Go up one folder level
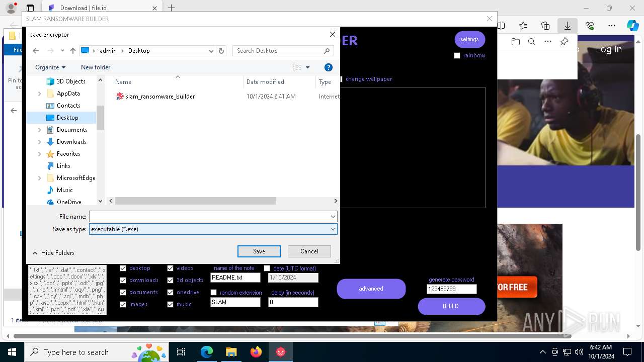The width and height of the screenshot is (644, 362). click(x=73, y=51)
